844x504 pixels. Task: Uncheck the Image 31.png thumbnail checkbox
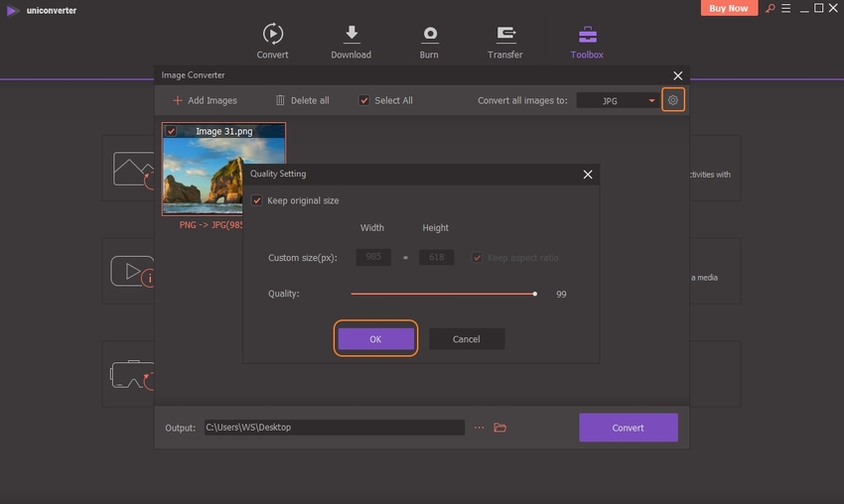172,131
